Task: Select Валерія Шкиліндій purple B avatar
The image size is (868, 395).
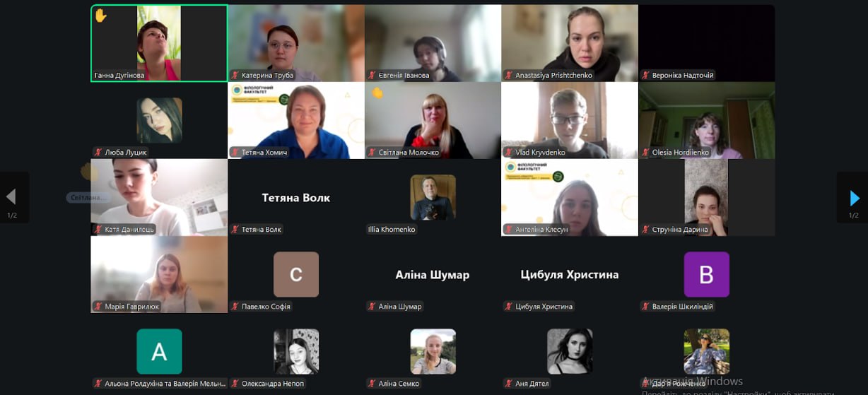Action: click(x=707, y=274)
